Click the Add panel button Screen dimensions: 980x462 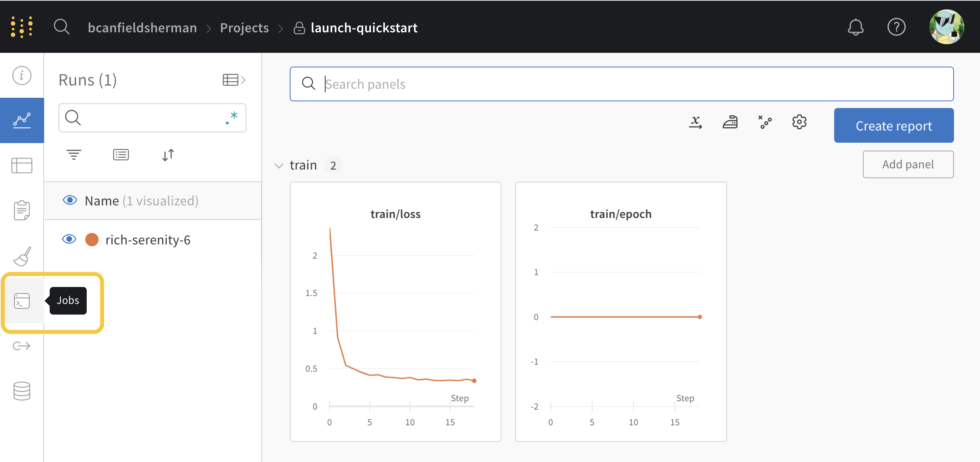coord(908,164)
